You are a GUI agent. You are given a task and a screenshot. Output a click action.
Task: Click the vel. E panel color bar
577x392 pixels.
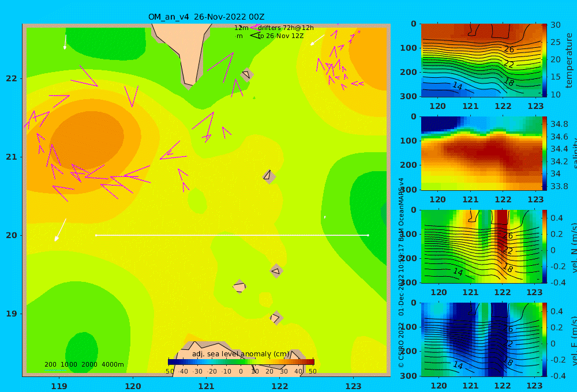[545, 340]
